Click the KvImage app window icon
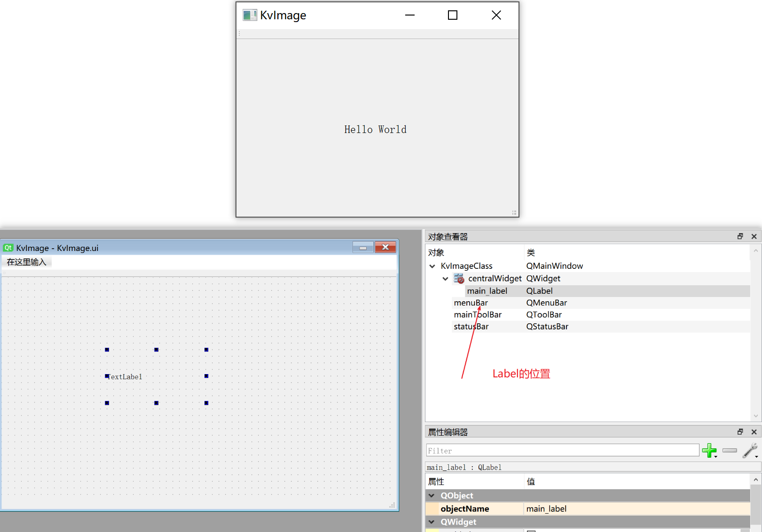This screenshot has height=532, width=762. (x=250, y=15)
